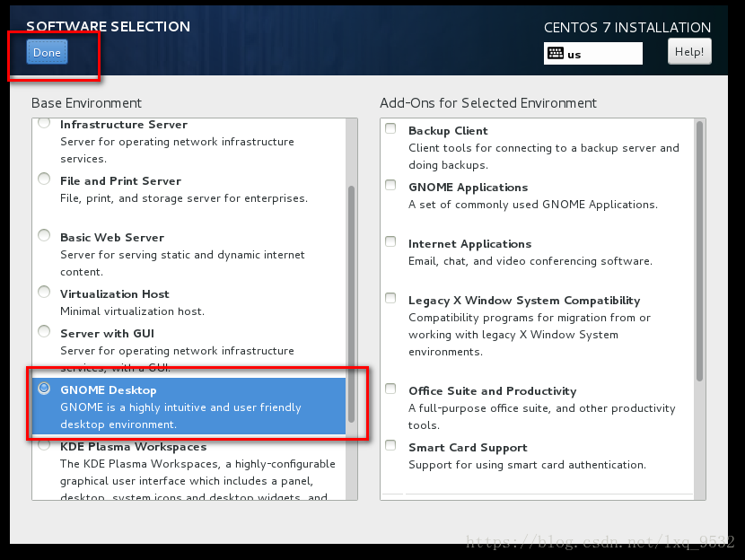Select File and Print Server radio button

[x=44, y=179]
